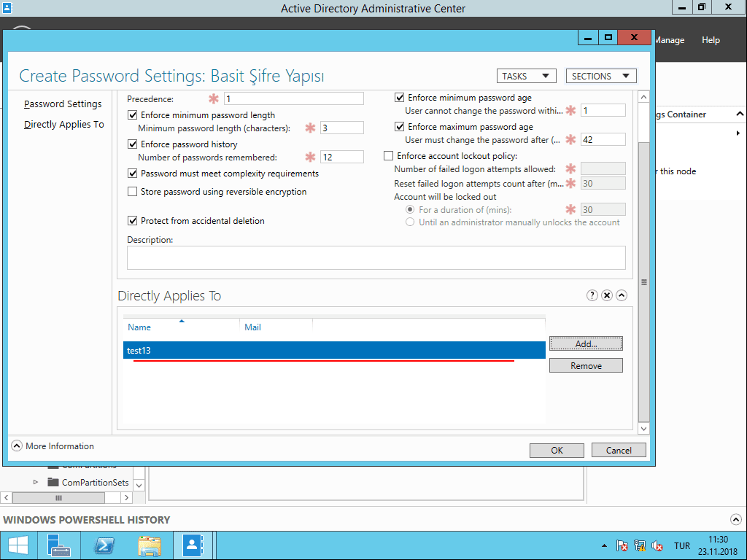This screenshot has width=747, height=560.
Task: Open Server Manager from the taskbar
Action: pyautogui.click(x=59, y=545)
